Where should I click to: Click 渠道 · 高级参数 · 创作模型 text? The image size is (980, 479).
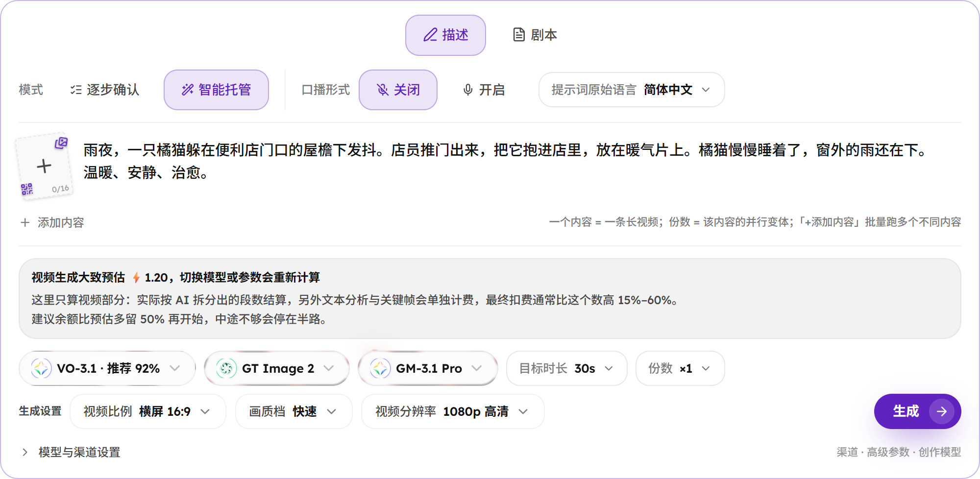pos(899,452)
